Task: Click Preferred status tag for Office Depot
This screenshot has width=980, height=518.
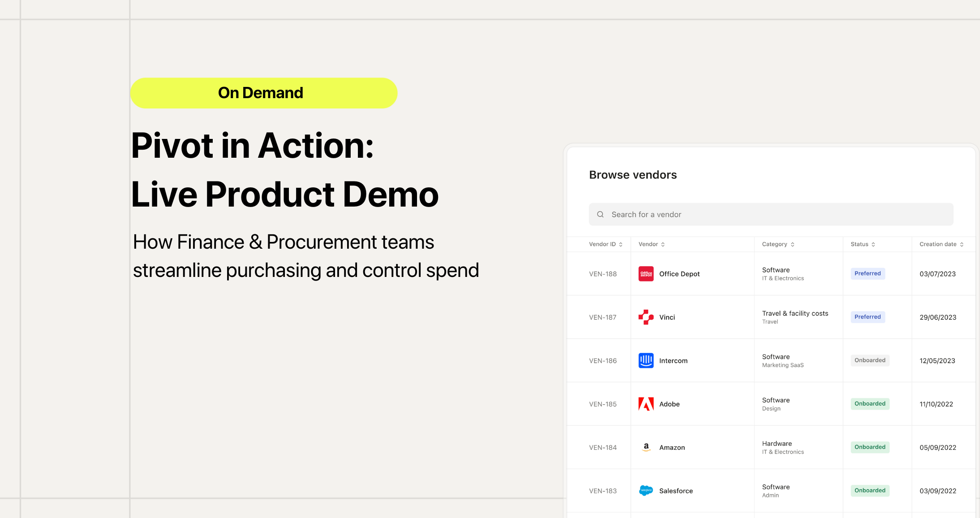Action: click(867, 273)
